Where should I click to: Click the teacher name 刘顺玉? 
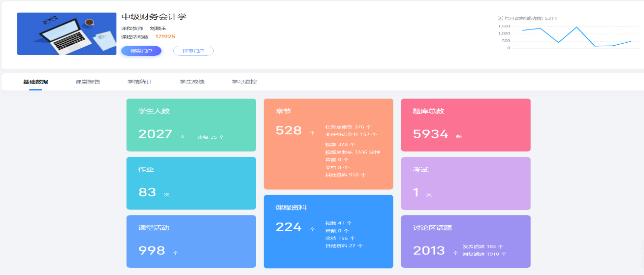(158, 28)
